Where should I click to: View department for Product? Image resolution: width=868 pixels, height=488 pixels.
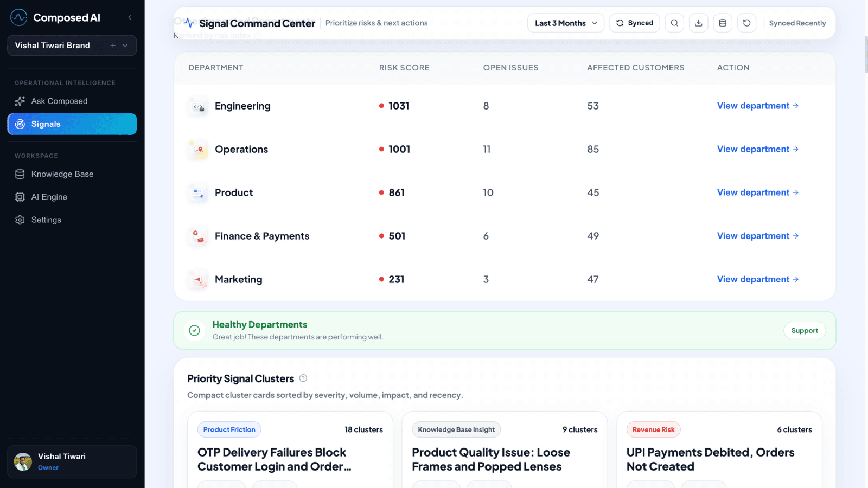coord(758,192)
